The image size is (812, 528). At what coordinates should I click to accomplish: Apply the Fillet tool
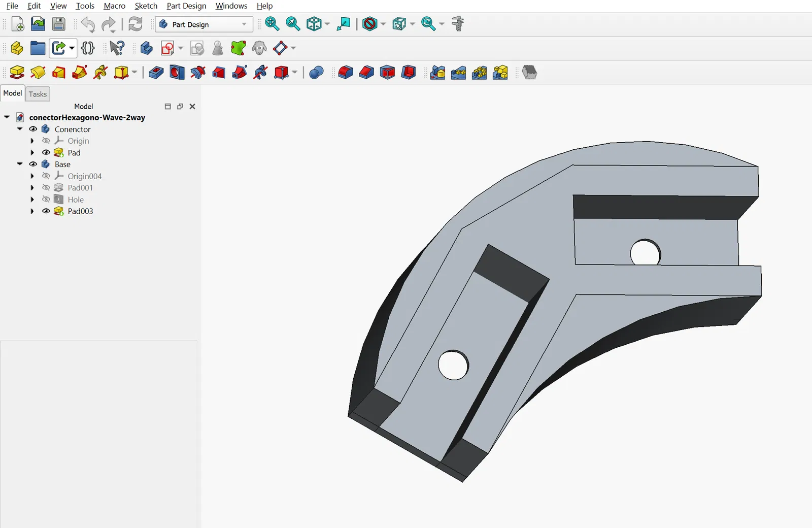[345, 73]
